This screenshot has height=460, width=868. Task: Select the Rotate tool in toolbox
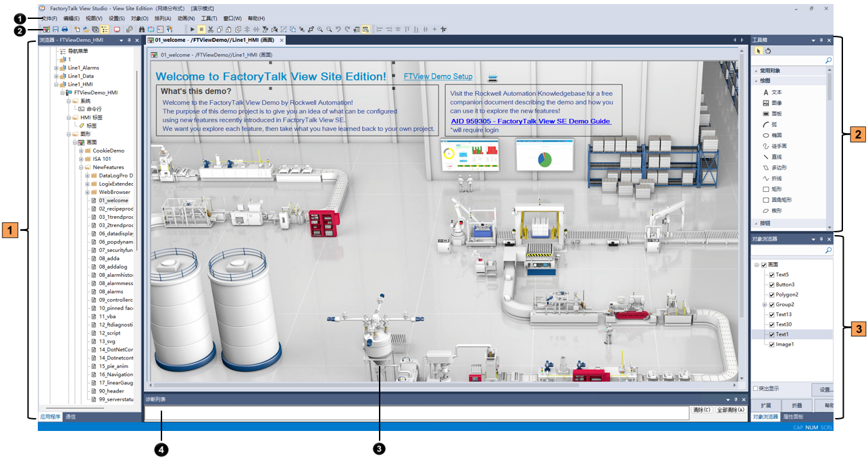pos(768,51)
